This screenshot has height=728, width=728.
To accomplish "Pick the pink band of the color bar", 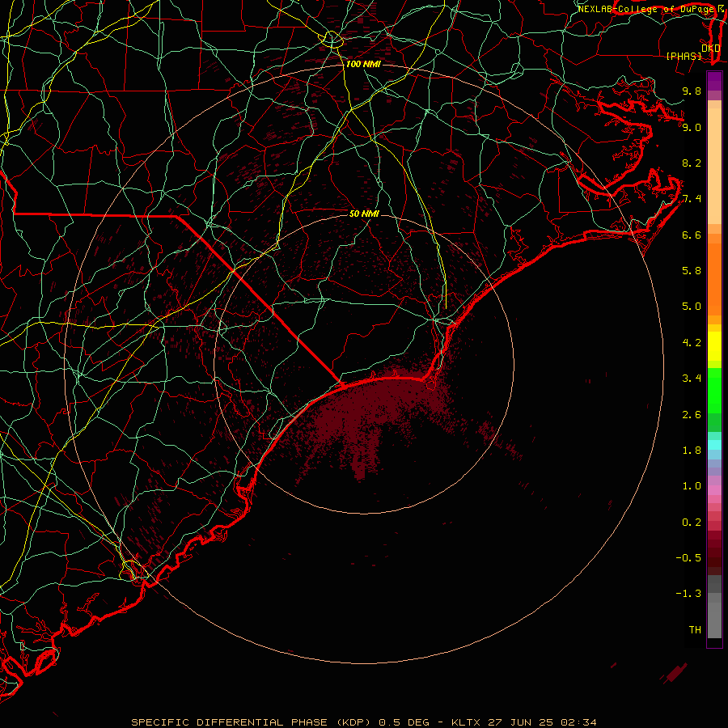I will click(714, 490).
